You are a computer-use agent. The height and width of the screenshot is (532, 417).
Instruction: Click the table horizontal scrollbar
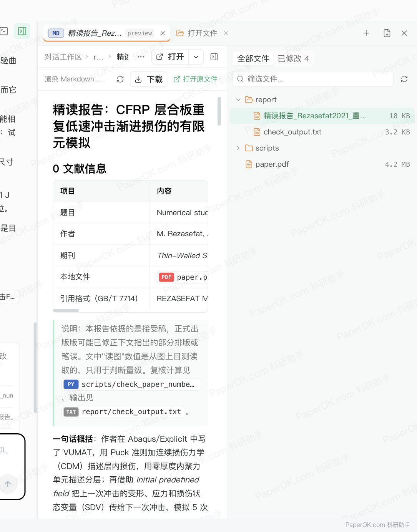click(66, 310)
